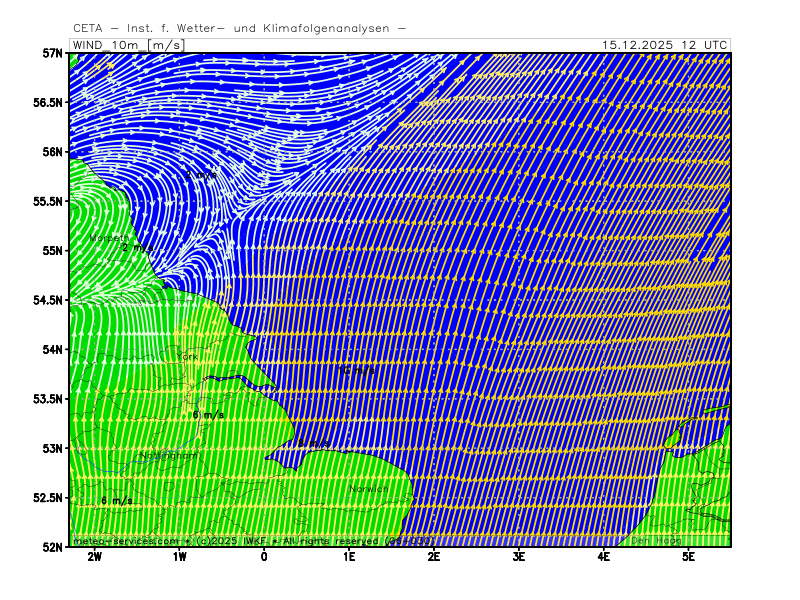The image size is (800, 600).
Task: Click the 5E longitude tick label
Action: click(x=689, y=557)
